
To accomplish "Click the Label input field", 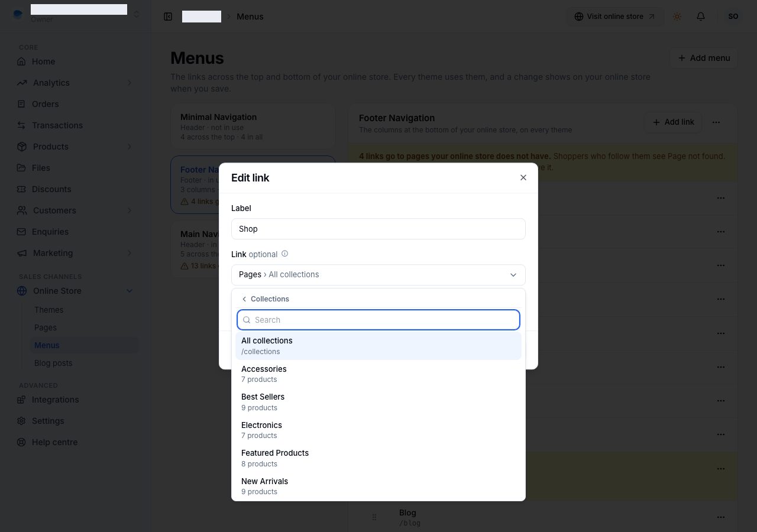I will tap(378, 229).
